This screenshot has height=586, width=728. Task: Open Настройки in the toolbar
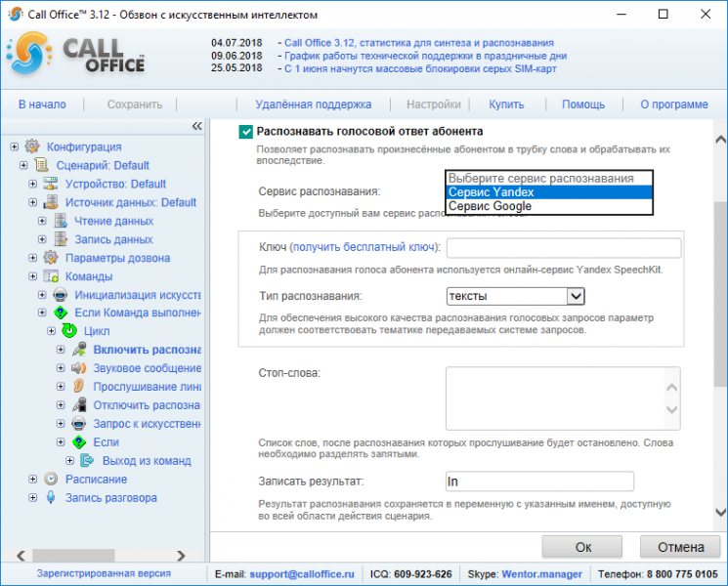tap(434, 105)
